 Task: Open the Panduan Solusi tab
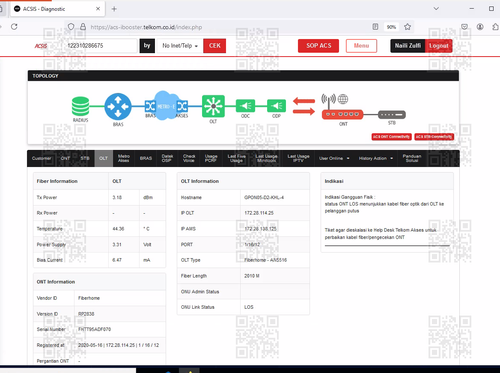pos(412,158)
